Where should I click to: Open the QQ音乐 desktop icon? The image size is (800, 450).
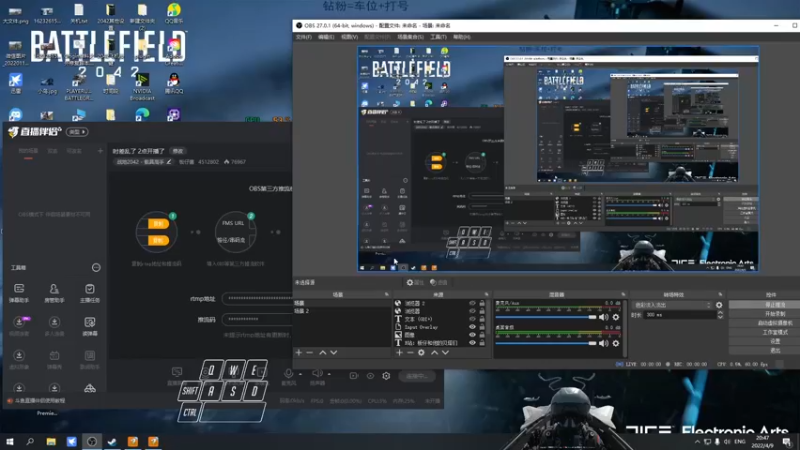173,14
